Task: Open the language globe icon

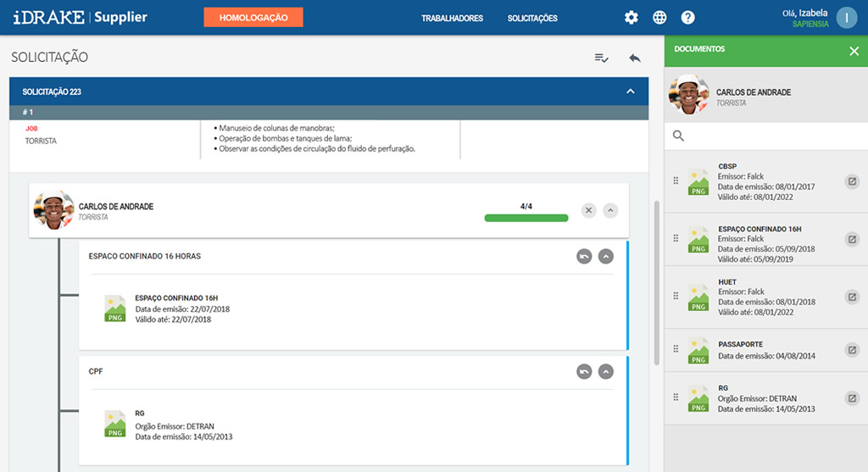Action: click(659, 18)
